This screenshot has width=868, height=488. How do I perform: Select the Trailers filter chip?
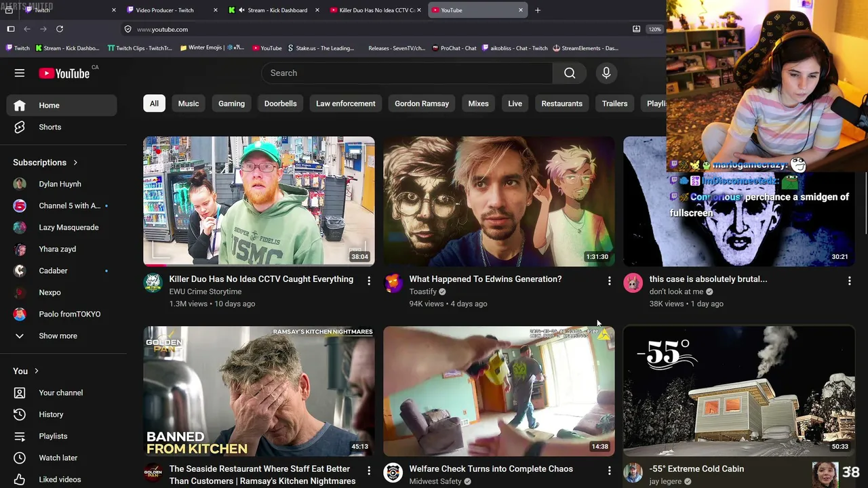(x=615, y=104)
